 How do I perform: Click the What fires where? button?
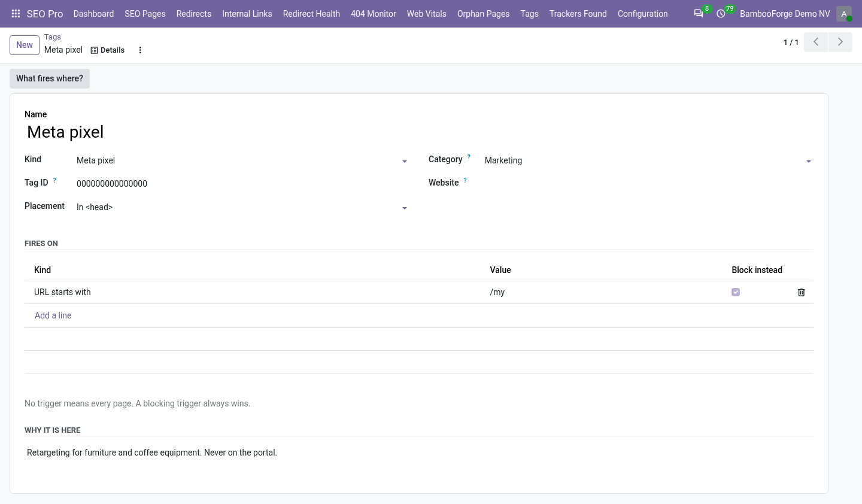(50, 78)
